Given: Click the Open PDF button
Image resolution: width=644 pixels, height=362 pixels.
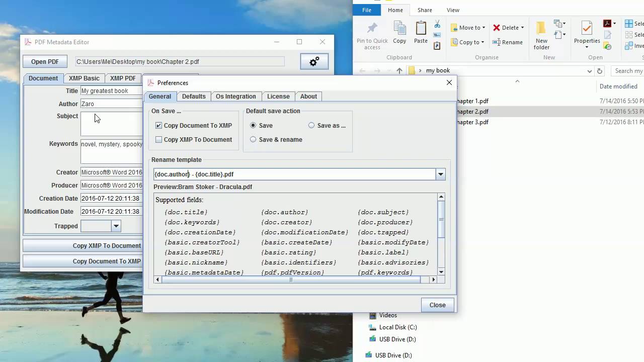Looking at the screenshot, I should (x=45, y=62).
